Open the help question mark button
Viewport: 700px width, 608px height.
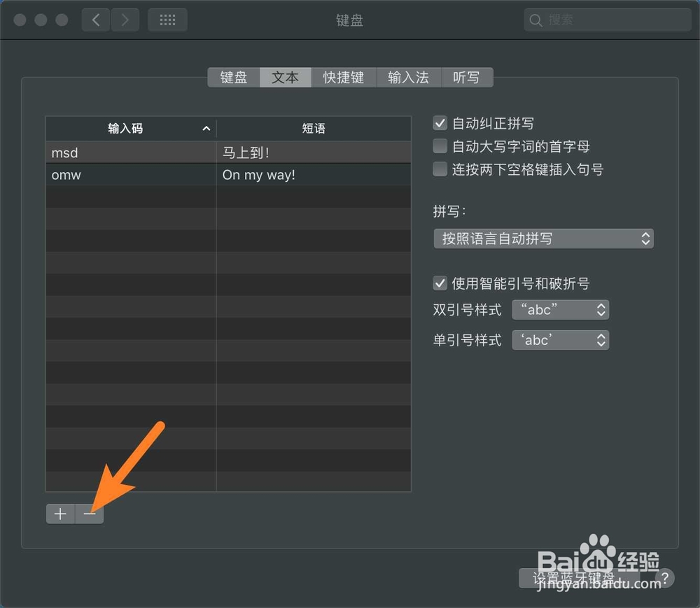664,579
